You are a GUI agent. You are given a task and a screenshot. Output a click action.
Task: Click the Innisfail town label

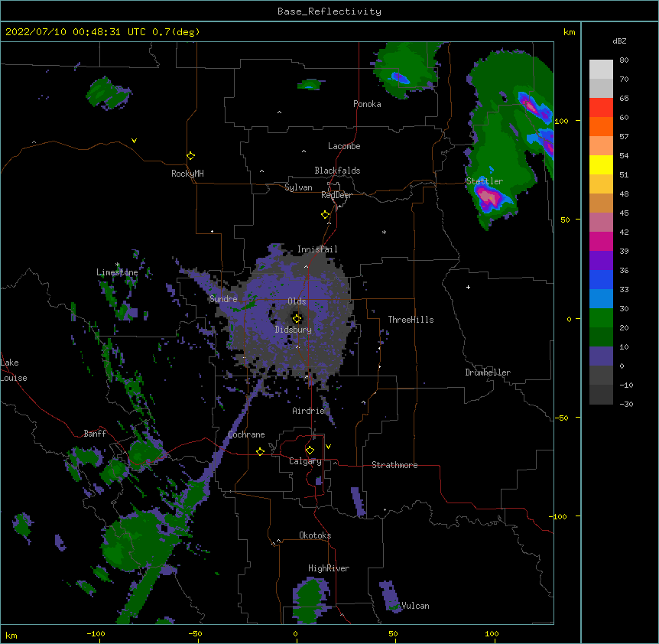[x=317, y=249]
